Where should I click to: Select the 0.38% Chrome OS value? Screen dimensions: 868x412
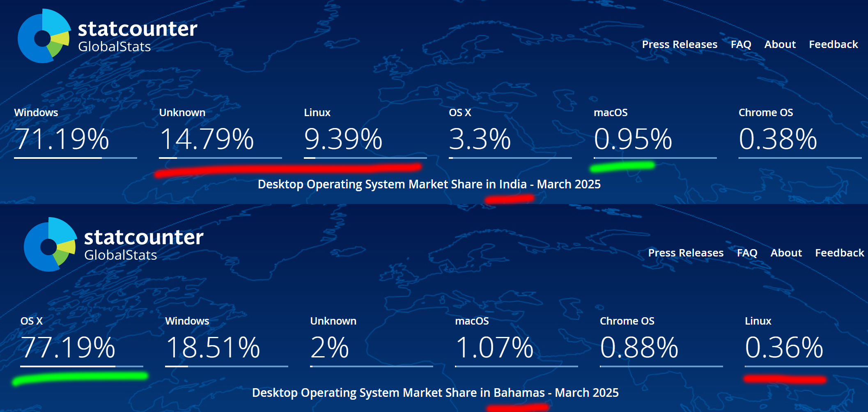778,139
